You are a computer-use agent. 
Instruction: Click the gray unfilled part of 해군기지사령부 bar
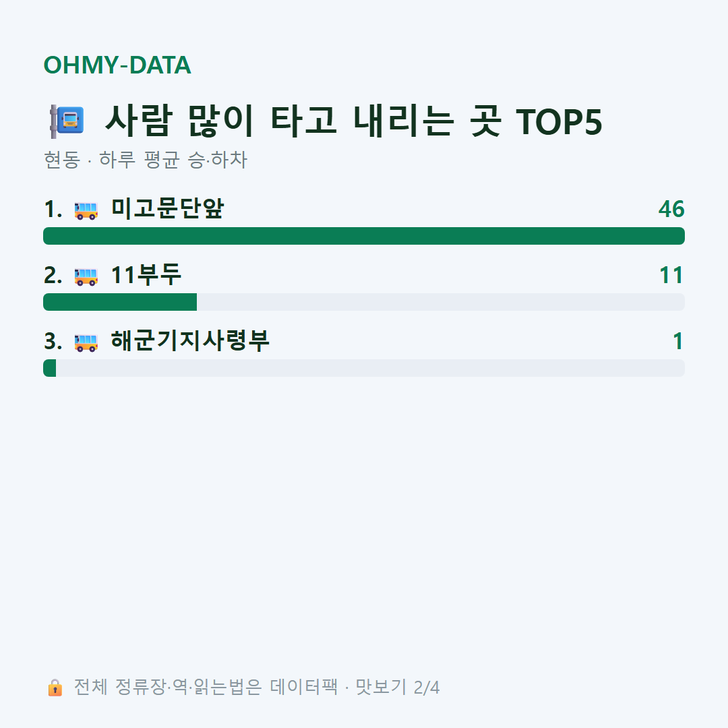tap(371, 368)
